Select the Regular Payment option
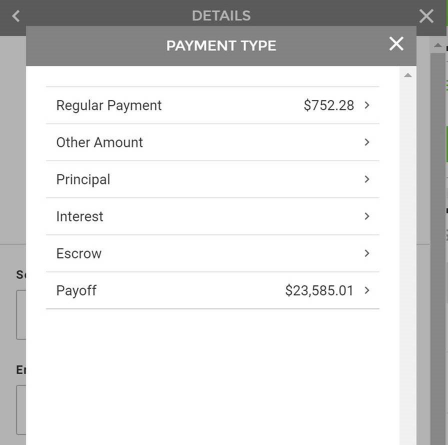This screenshot has height=445, width=448. click(x=213, y=105)
